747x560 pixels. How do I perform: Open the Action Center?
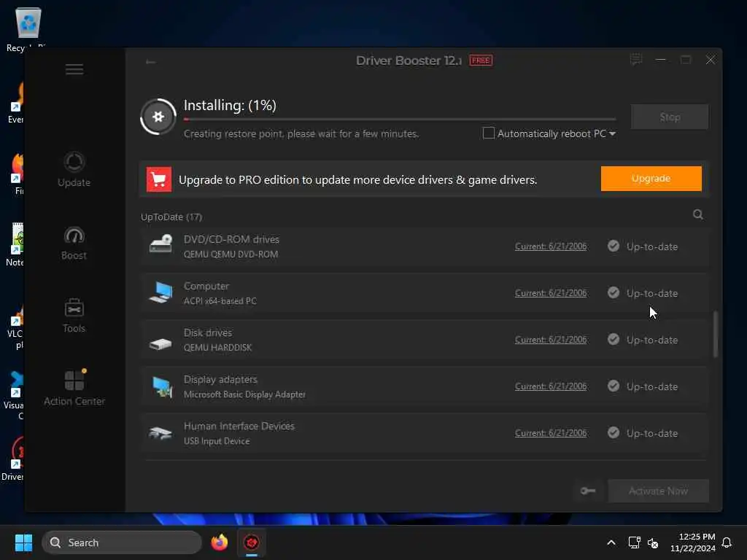pos(74,388)
